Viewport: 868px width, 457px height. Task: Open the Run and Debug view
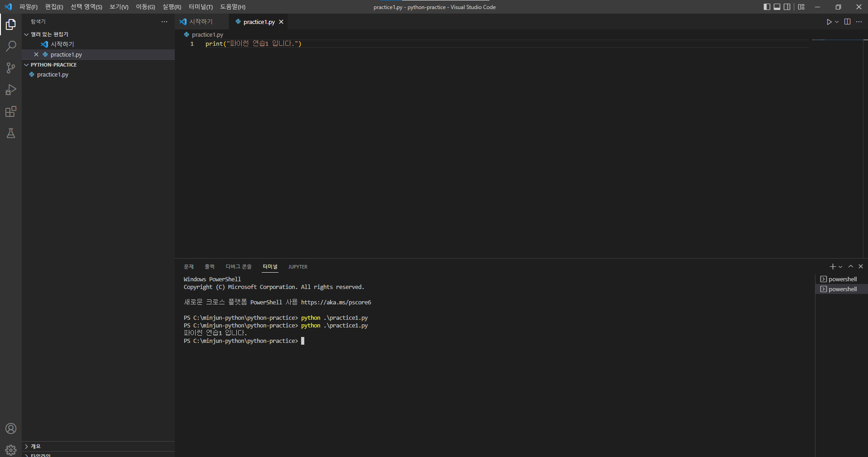[11, 90]
